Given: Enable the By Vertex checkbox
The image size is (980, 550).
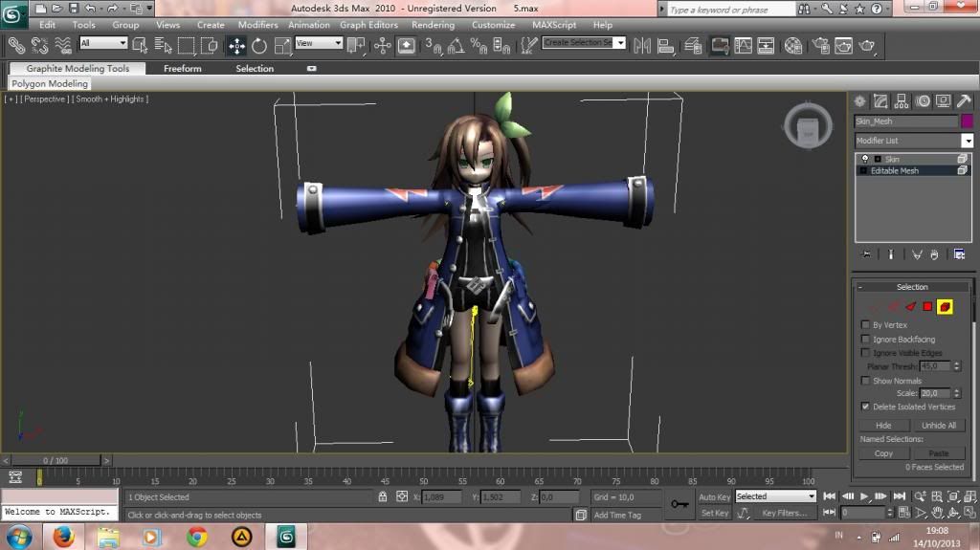Looking at the screenshot, I should (x=865, y=324).
